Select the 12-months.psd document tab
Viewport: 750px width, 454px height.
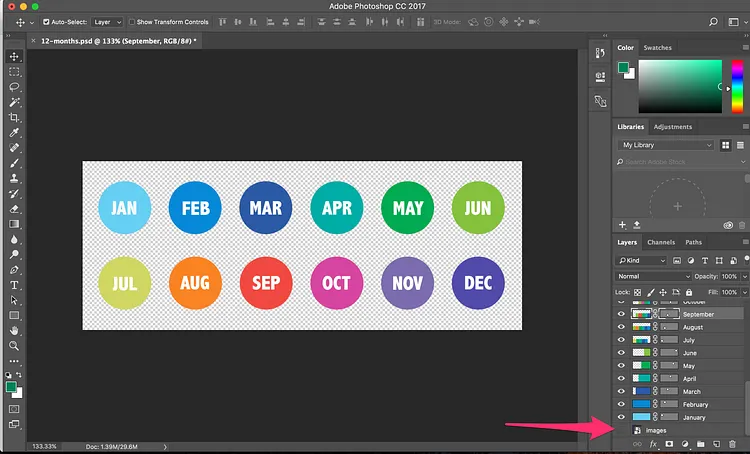tap(119, 41)
